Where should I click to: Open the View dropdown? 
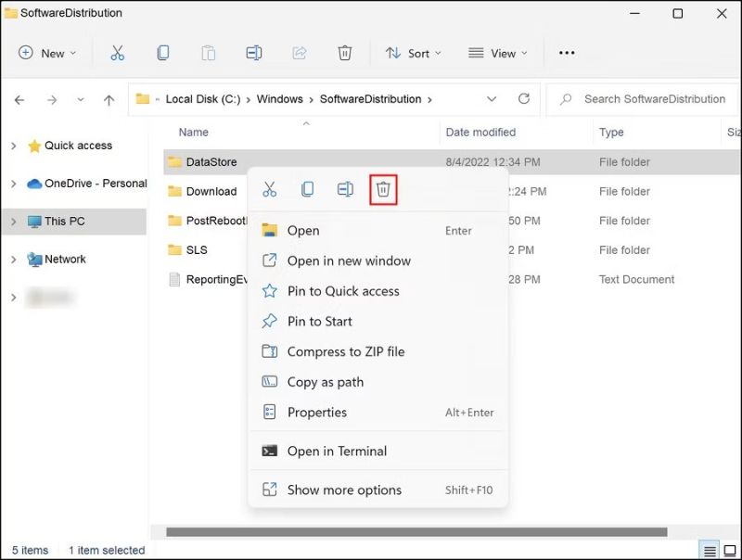coord(496,53)
